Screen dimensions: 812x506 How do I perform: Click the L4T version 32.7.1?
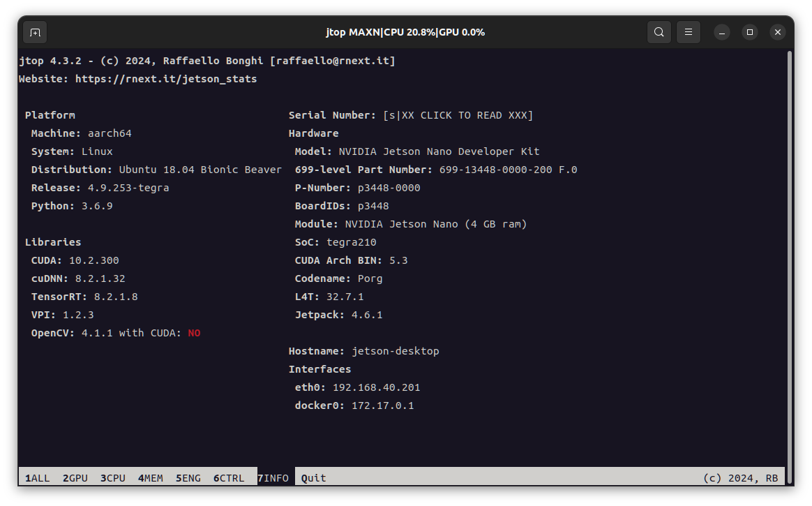(x=345, y=297)
